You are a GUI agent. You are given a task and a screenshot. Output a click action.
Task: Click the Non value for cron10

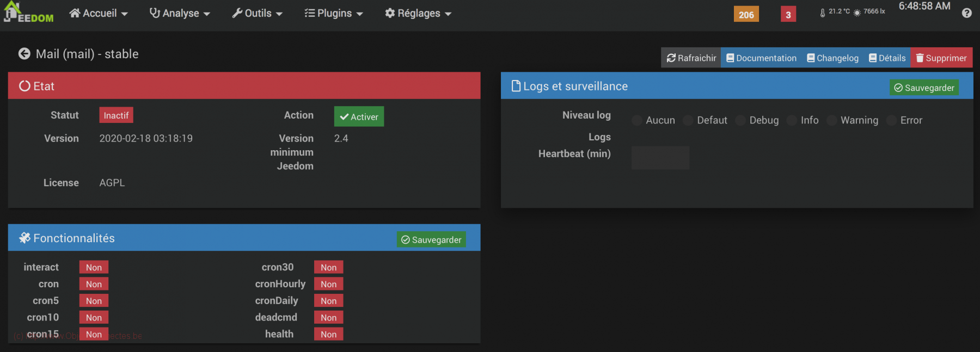(x=94, y=318)
